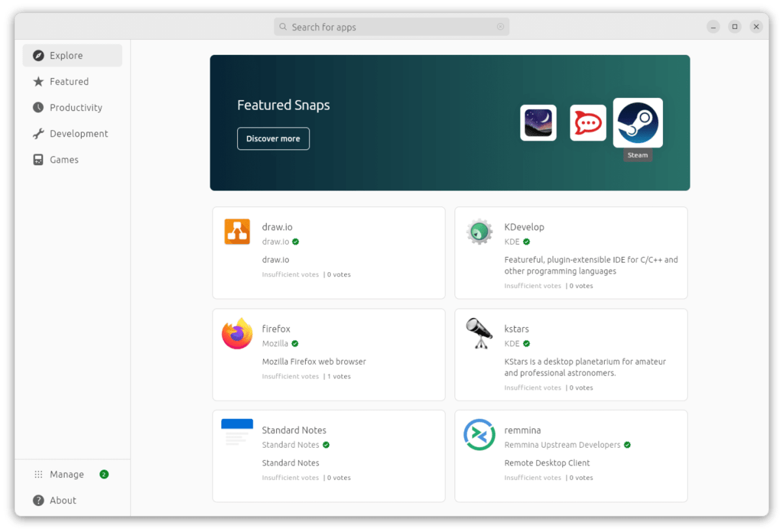This screenshot has width=783, height=532.
Task: Select the draw.io app icon
Action: (236, 232)
